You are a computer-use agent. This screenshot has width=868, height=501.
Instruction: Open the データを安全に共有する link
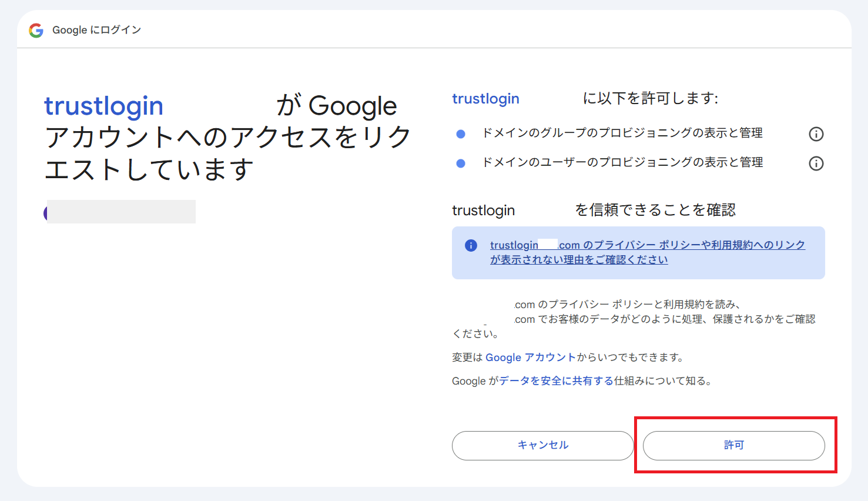tap(557, 381)
